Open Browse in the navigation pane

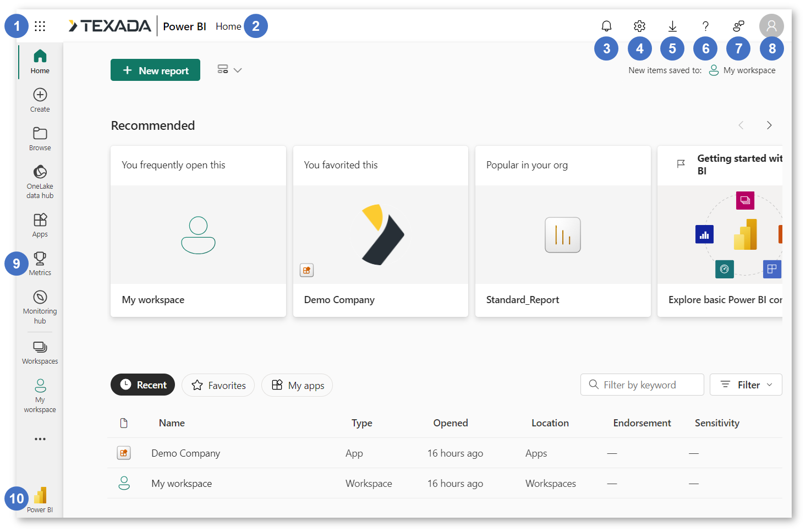coord(40,139)
